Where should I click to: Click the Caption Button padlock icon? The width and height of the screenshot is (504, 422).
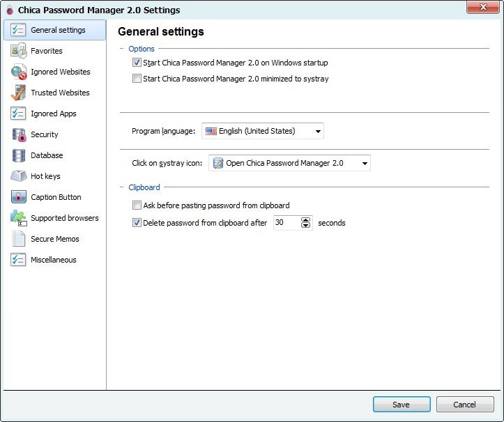pyautogui.click(x=18, y=197)
